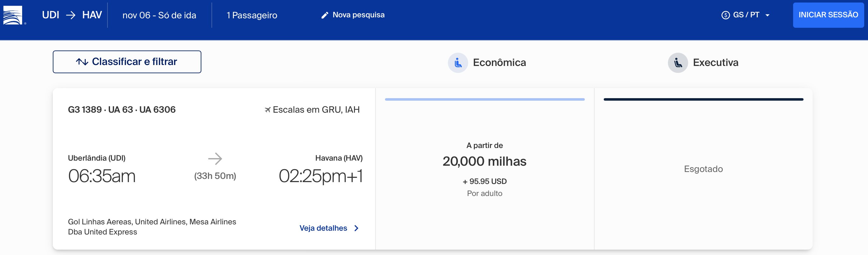Click the currency dollar icon near GS / PT

725,15
